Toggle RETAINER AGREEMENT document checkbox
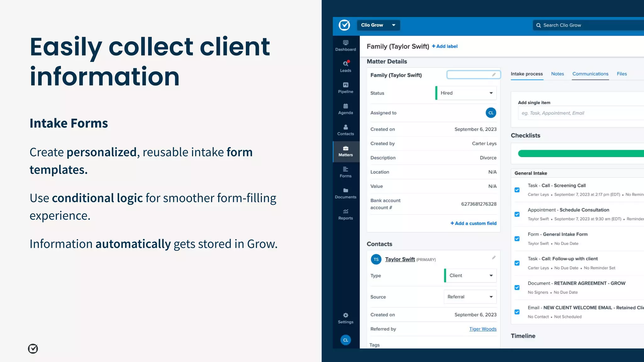 pos(517,288)
